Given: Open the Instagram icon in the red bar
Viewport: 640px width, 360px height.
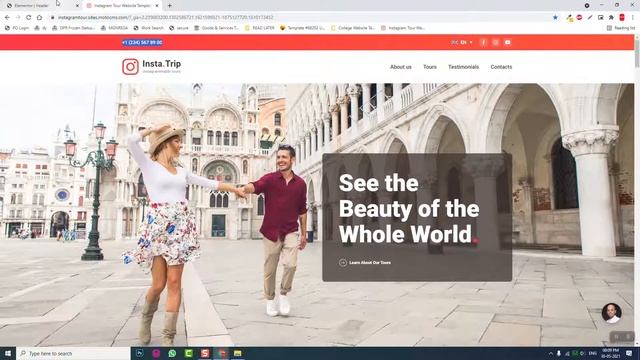Looking at the screenshot, I should 496,42.
